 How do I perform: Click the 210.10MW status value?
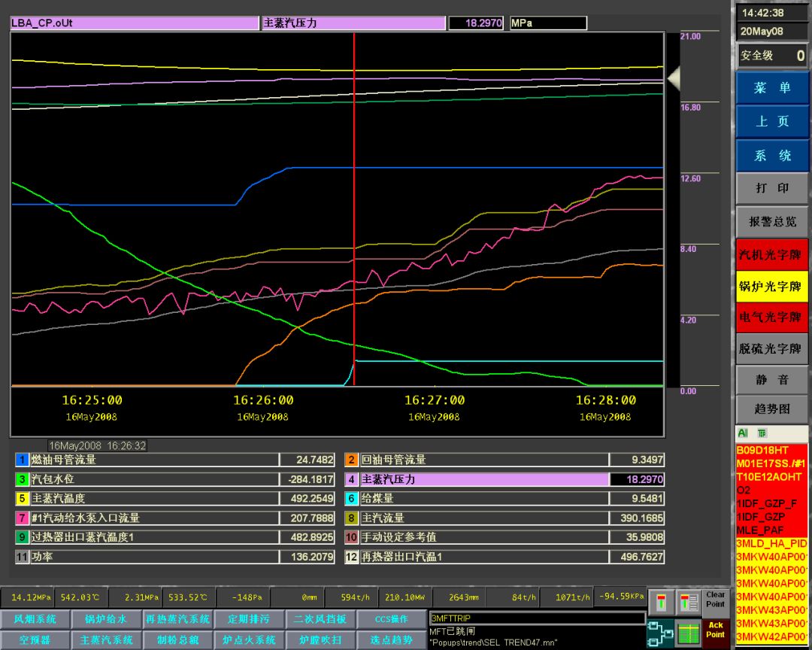pyautogui.click(x=405, y=597)
